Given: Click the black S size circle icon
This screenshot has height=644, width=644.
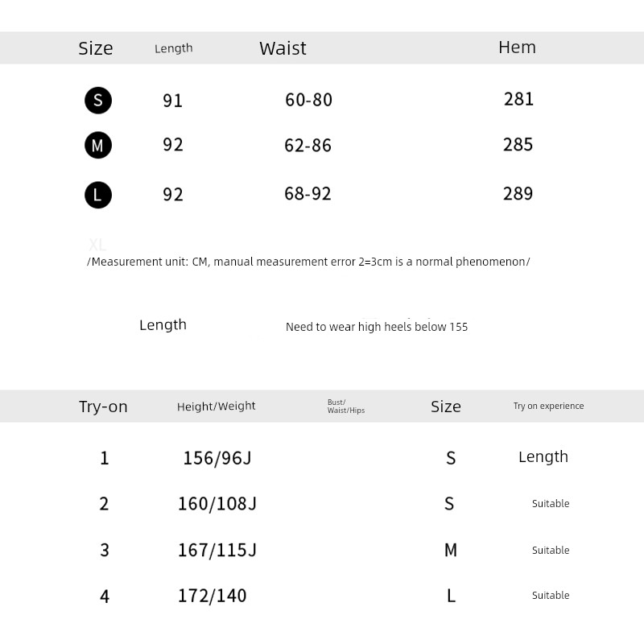Looking at the screenshot, I should [98, 101].
